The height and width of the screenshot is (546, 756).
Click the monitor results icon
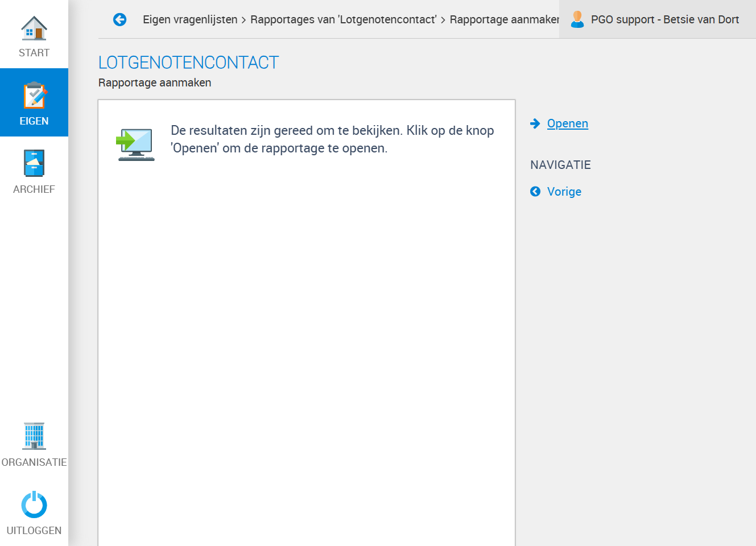click(135, 144)
